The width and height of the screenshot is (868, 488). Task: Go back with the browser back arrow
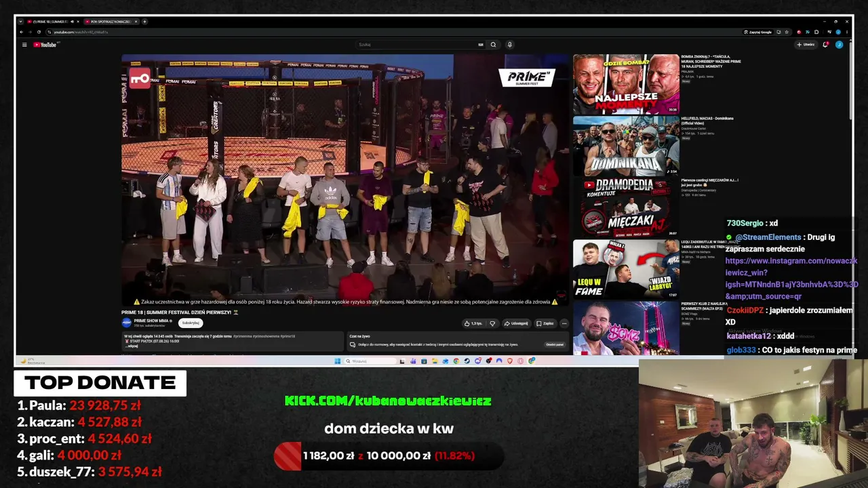pyautogui.click(x=21, y=32)
